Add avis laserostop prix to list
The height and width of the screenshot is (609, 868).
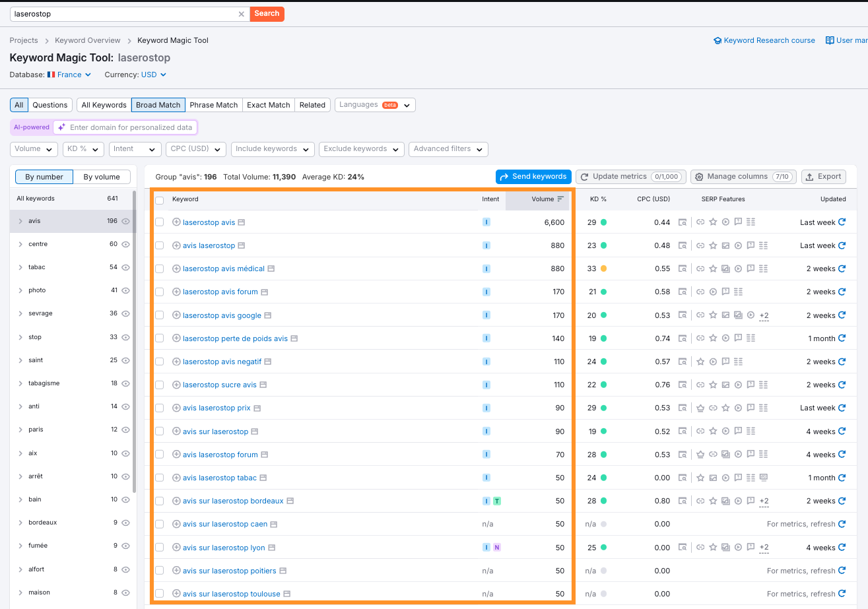click(176, 408)
